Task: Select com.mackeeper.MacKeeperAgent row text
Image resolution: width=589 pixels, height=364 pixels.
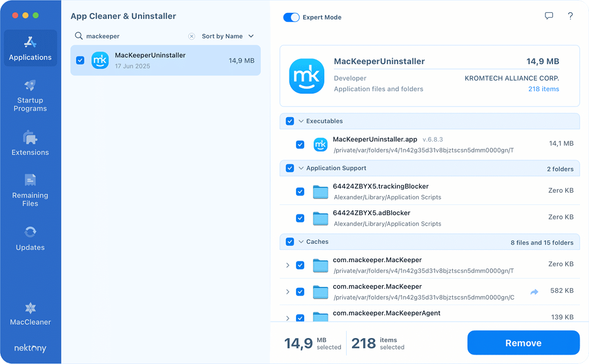Action: pos(387,313)
